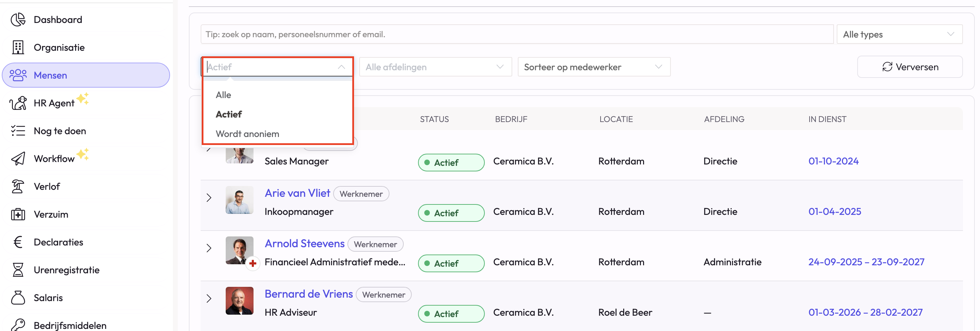The image size is (980, 331).
Task: Select Wordt anoniem option in dropdown
Action: (247, 134)
